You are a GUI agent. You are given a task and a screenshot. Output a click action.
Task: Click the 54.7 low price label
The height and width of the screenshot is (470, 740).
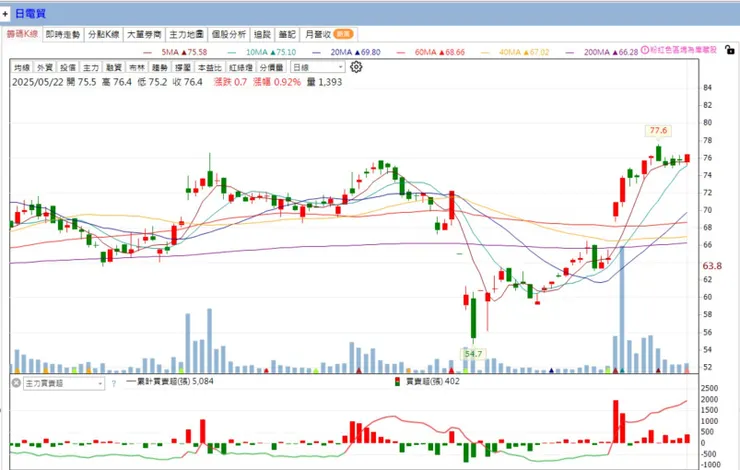point(473,354)
